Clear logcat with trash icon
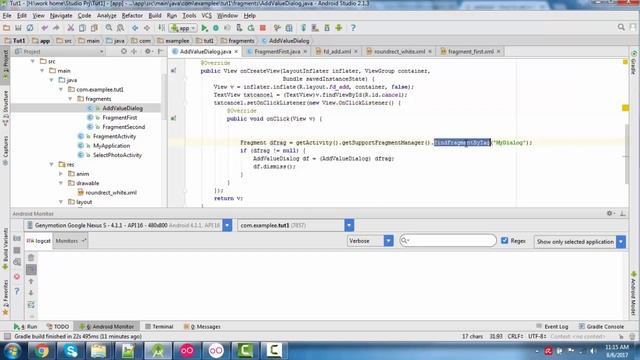Viewport: 640px width, 360px height. pos(31,258)
